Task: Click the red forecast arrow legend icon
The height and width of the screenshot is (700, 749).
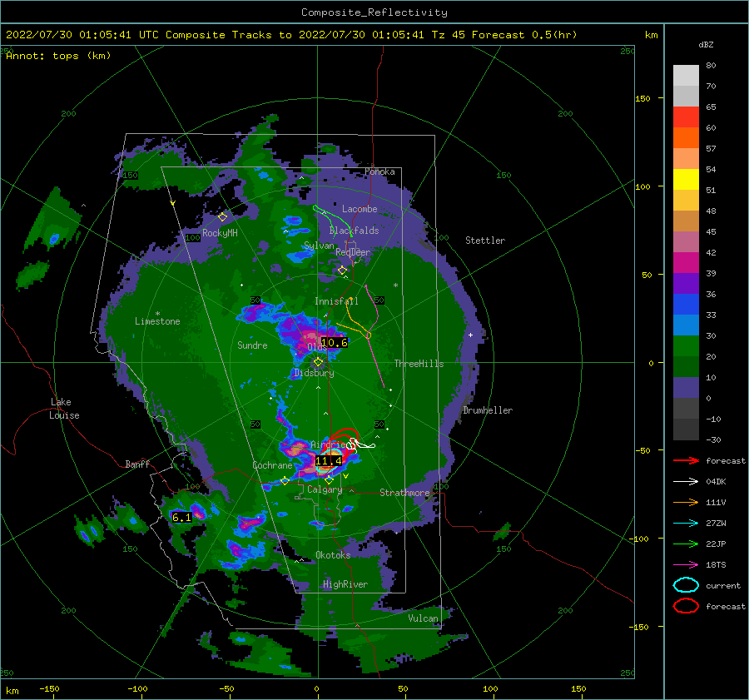Action: pyautogui.click(x=686, y=460)
